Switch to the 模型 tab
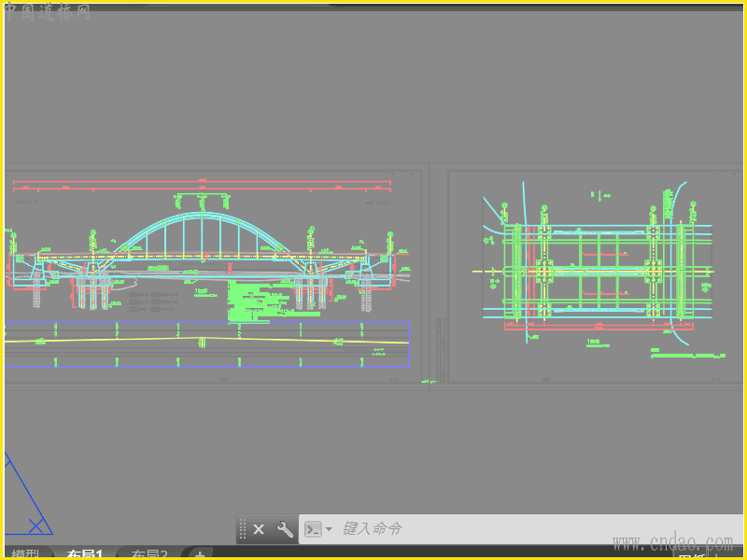Screen dimensions: 747x560 click(25, 554)
